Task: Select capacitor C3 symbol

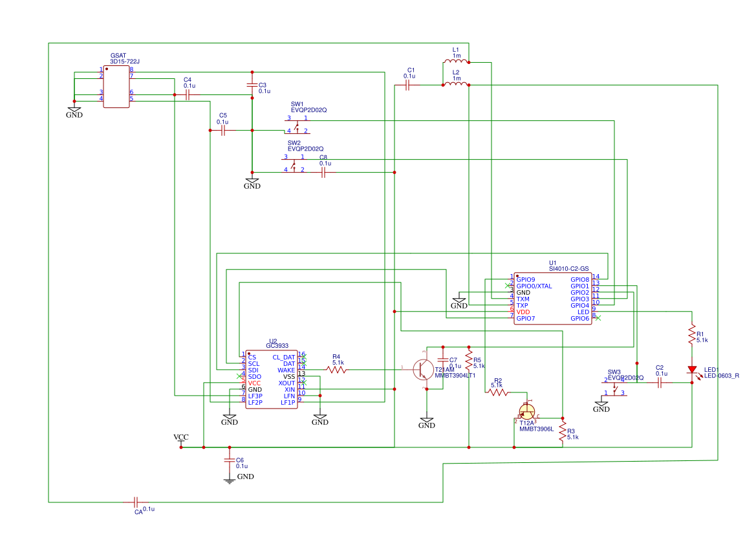Action: [252, 85]
